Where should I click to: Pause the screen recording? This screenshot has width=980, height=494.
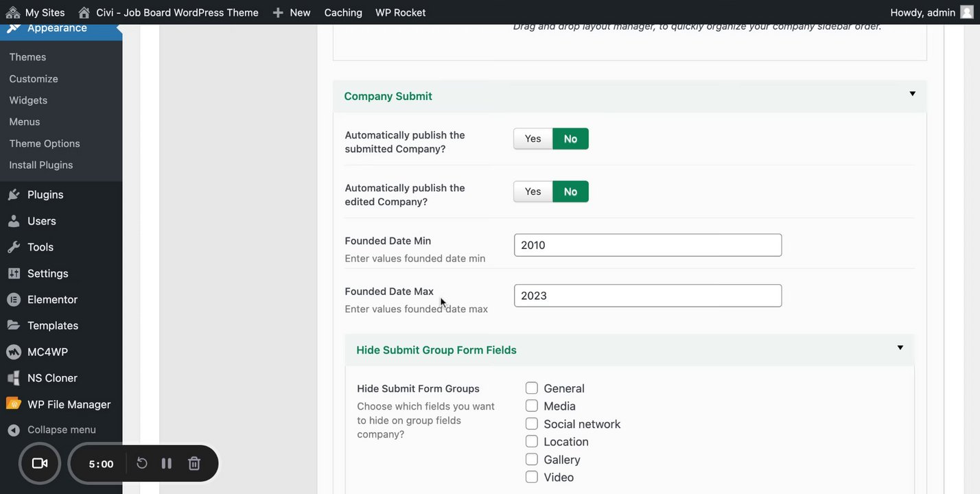[x=167, y=464]
